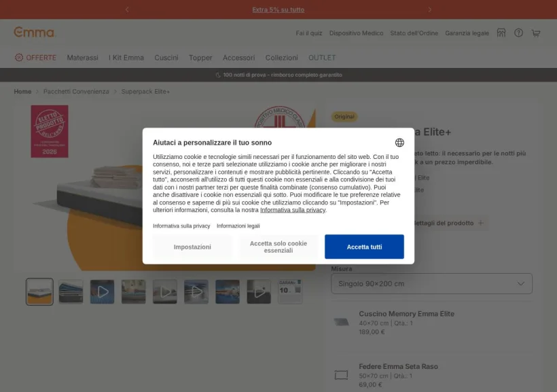Image resolution: width=557 pixels, height=392 pixels.
Task: Open the shopping cart icon
Action: 536,33
